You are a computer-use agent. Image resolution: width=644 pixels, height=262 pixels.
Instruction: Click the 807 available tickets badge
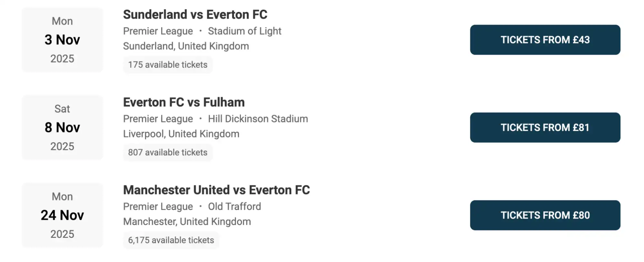[x=168, y=152]
